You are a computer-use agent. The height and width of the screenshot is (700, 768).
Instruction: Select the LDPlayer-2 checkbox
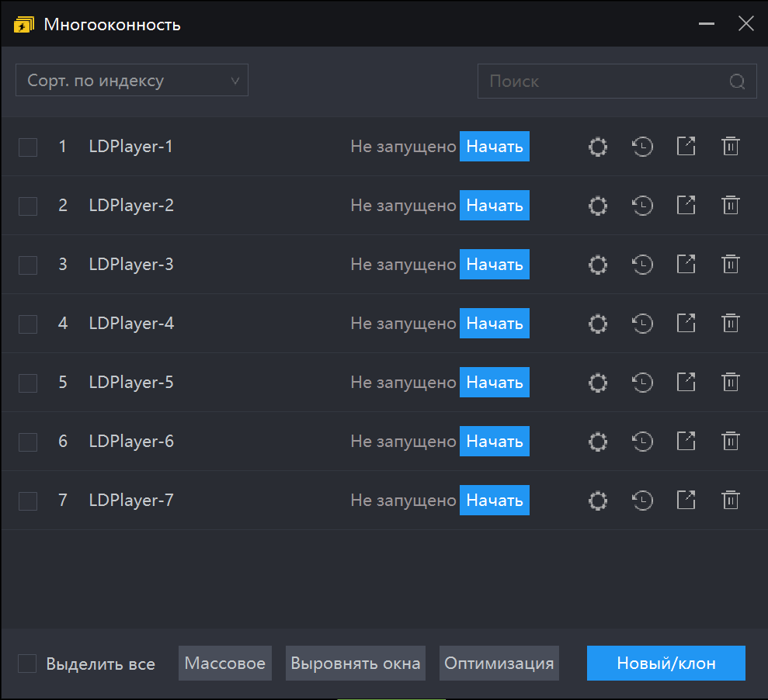(28, 206)
